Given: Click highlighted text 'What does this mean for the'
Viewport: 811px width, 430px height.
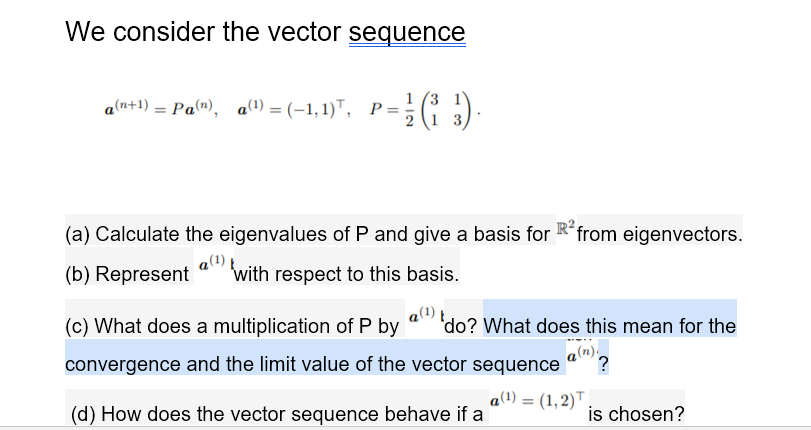Looking at the screenshot, I should 609,326.
